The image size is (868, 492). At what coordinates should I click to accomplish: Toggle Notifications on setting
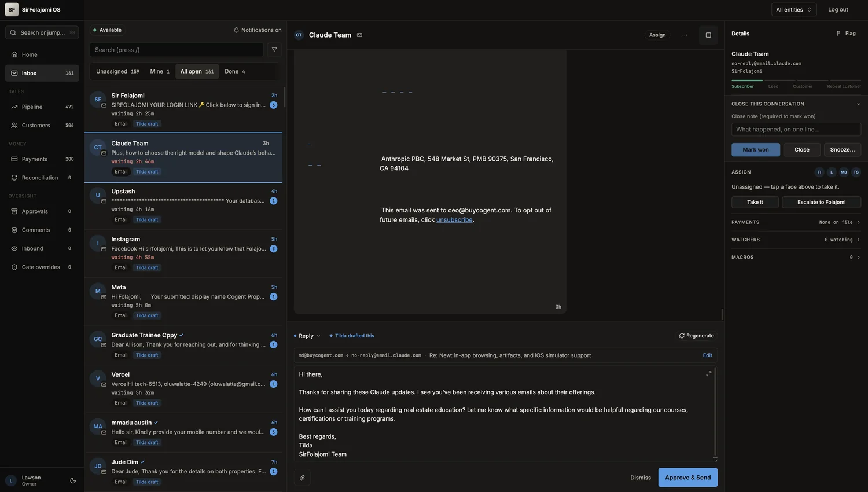258,30
